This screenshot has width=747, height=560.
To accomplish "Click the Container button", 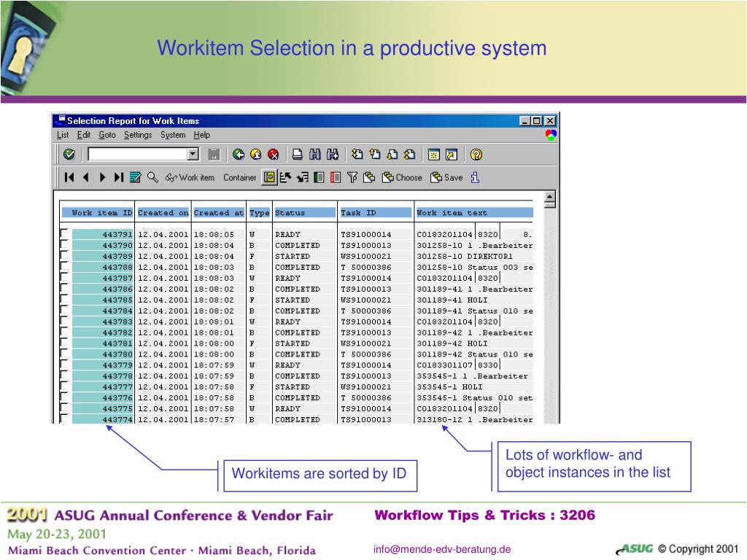I will coord(239,178).
